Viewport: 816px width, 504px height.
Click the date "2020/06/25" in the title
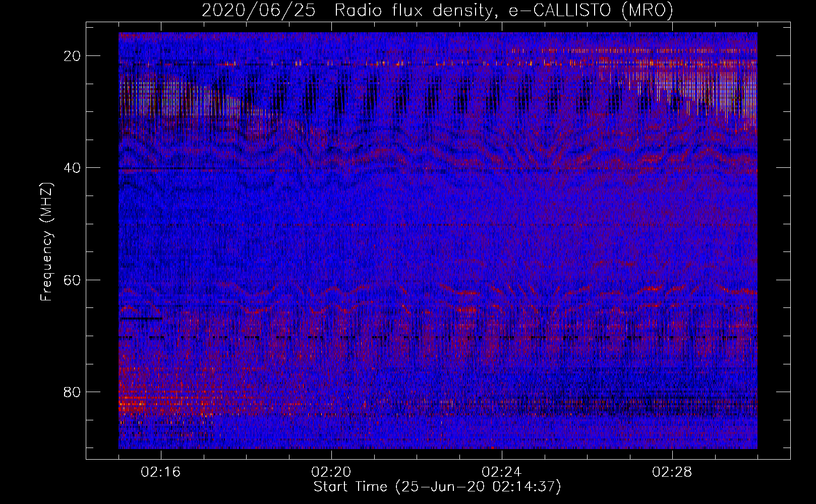point(259,10)
